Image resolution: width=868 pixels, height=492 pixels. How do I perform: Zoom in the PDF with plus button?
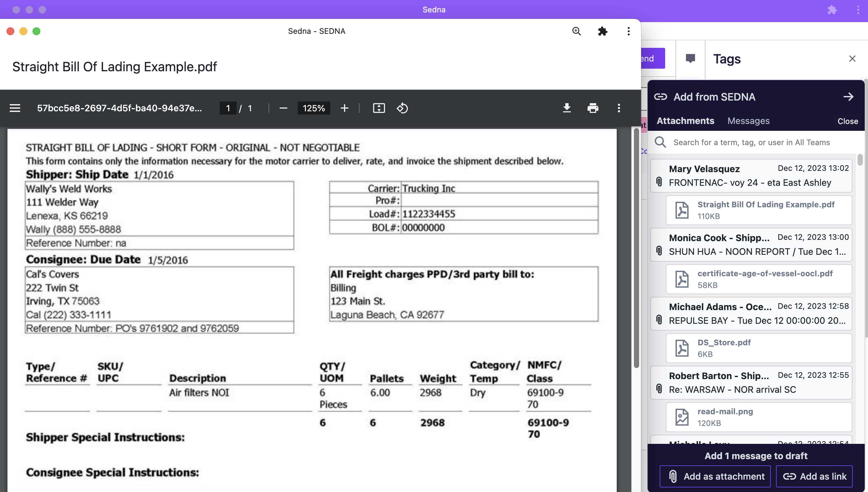[x=344, y=108]
